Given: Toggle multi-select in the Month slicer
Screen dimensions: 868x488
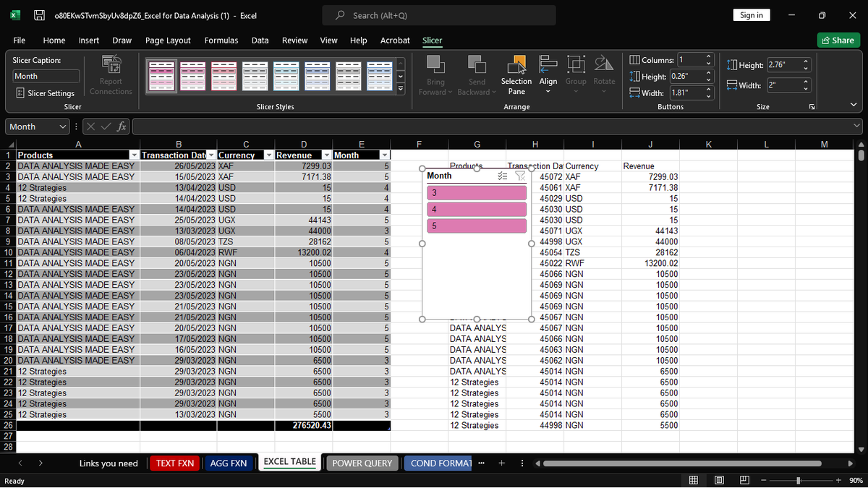Looking at the screenshot, I should click(x=503, y=176).
